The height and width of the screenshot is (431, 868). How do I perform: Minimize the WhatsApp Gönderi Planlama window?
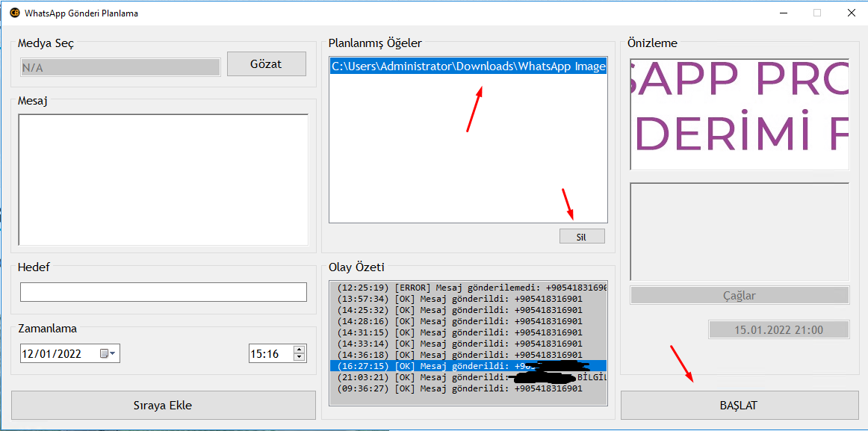(x=784, y=13)
